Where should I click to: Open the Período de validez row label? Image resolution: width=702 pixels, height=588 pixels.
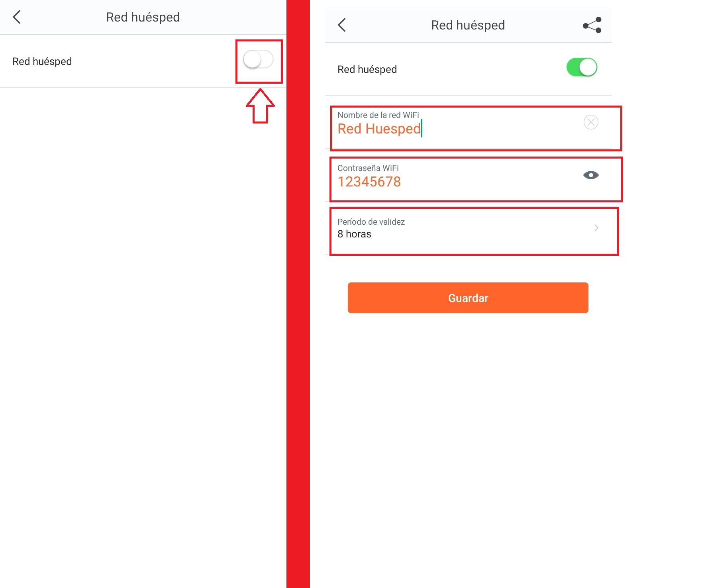pyautogui.click(x=371, y=222)
